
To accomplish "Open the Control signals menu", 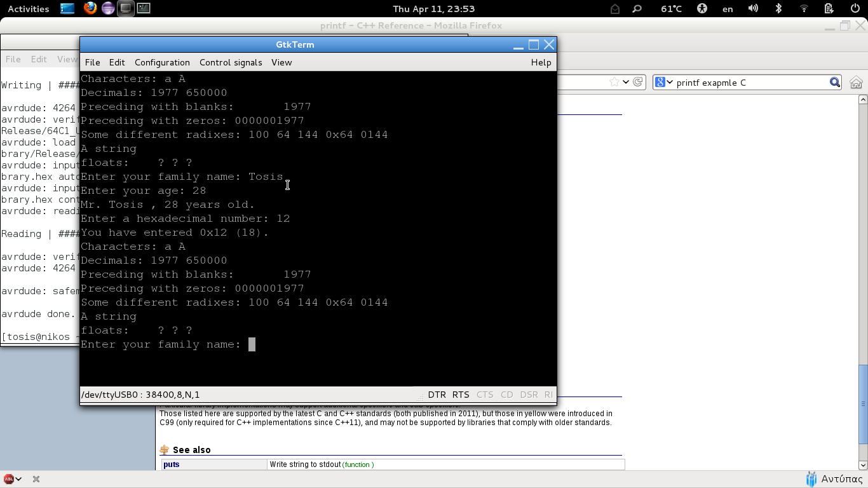I will coord(232,62).
